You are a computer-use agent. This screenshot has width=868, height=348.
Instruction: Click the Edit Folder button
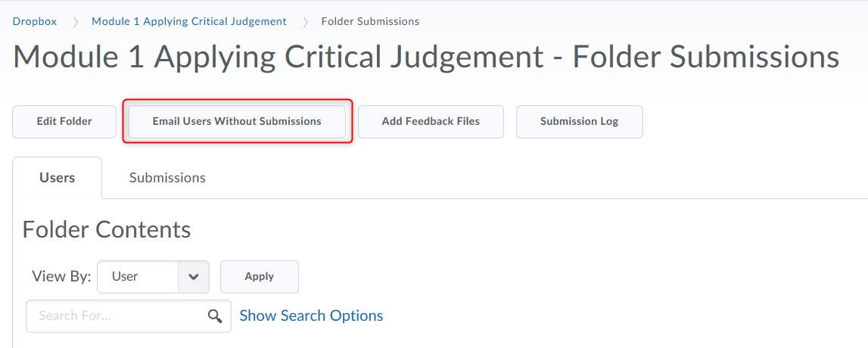pyautogui.click(x=64, y=121)
